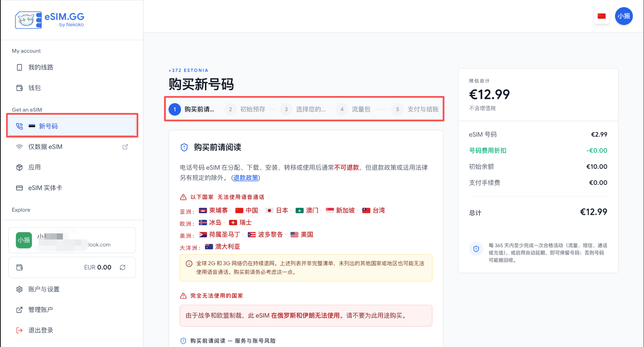644x347 pixels.
Task: Click the Estonia flag in 新号码 row
Action: click(32, 126)
